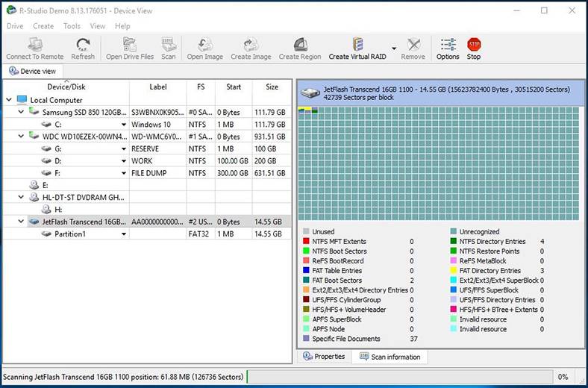The height and width of the screenshot is (388, 588).
Task: Collapse the JetFlash Transcend 16GB node
Action: (x=21, y=221)
